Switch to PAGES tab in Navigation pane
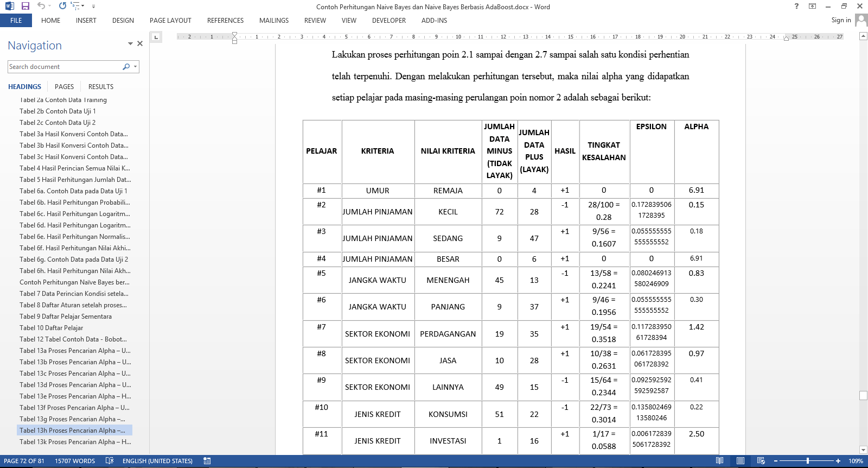868x468 pixels. [64, 87]
